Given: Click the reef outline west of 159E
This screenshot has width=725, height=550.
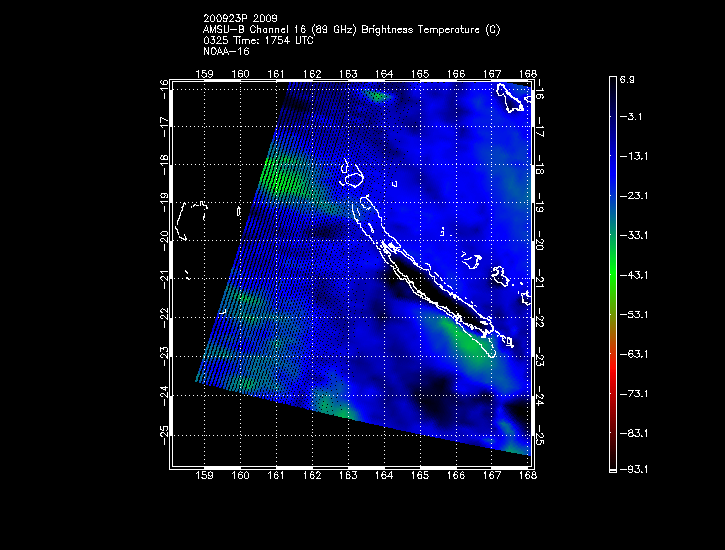Looking at the screenshot, I should click(x=190, y=221).
